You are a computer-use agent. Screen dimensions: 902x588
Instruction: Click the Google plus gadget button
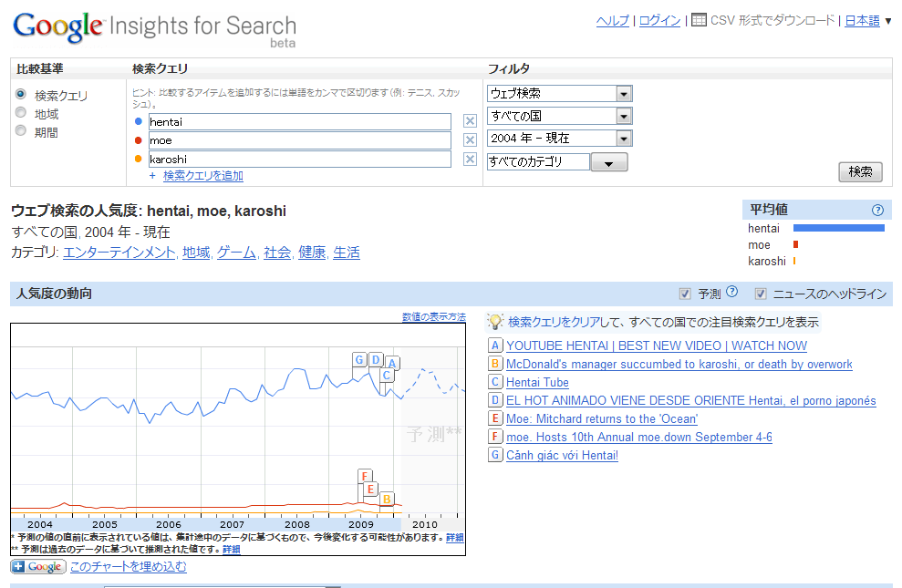tap(37, 567)
